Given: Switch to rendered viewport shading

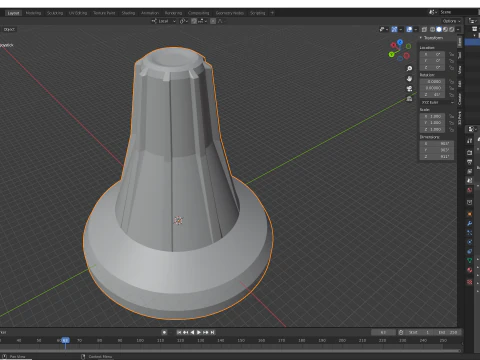Looking at the screenshot, I should pyautogui.click(x=452, y=29).
